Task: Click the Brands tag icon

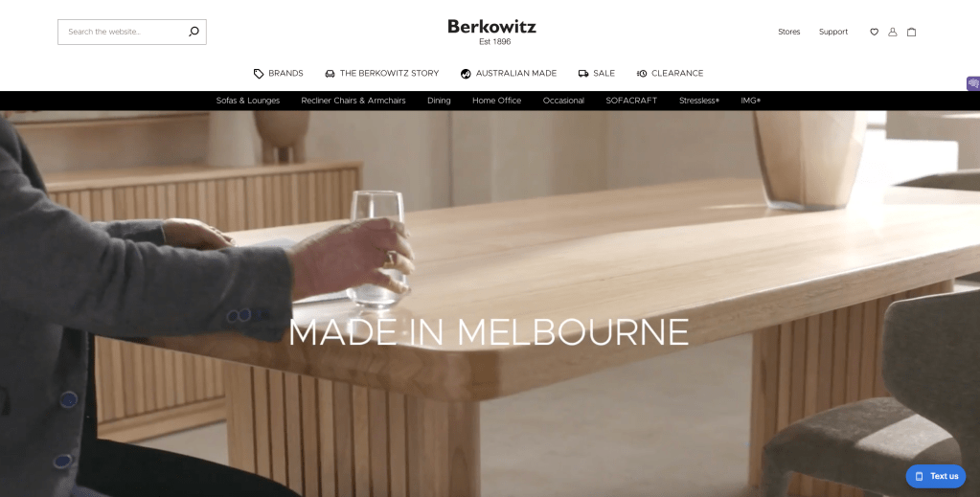Action: click(258, 74)
